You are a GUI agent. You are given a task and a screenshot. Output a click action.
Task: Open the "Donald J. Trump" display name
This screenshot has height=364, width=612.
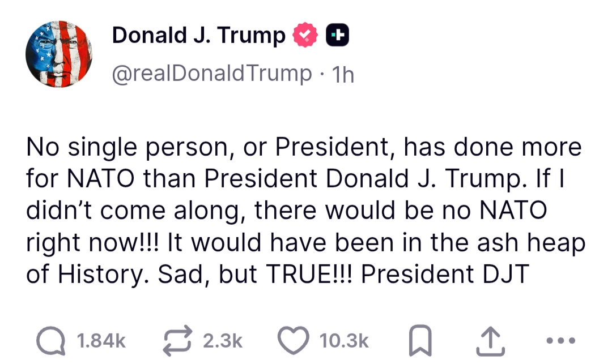point(198,36)
